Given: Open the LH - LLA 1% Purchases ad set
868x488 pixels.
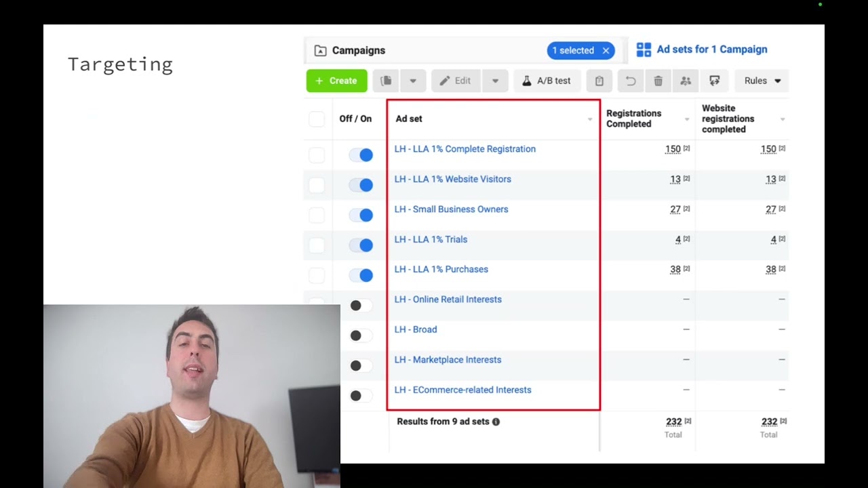Looking at the screenshot, I should pos(441,269).
